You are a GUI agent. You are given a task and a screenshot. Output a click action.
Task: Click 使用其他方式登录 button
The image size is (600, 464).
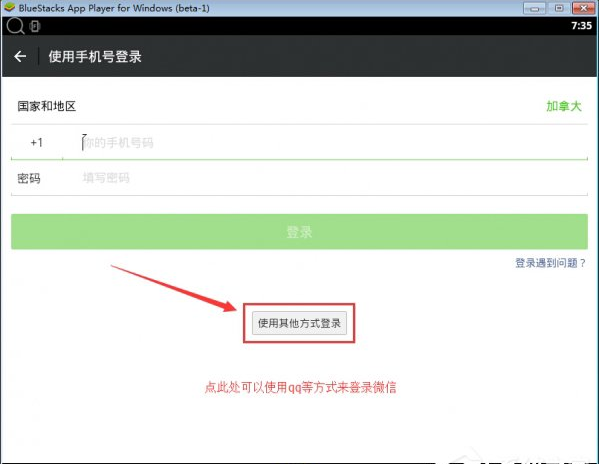click(299, 323)
